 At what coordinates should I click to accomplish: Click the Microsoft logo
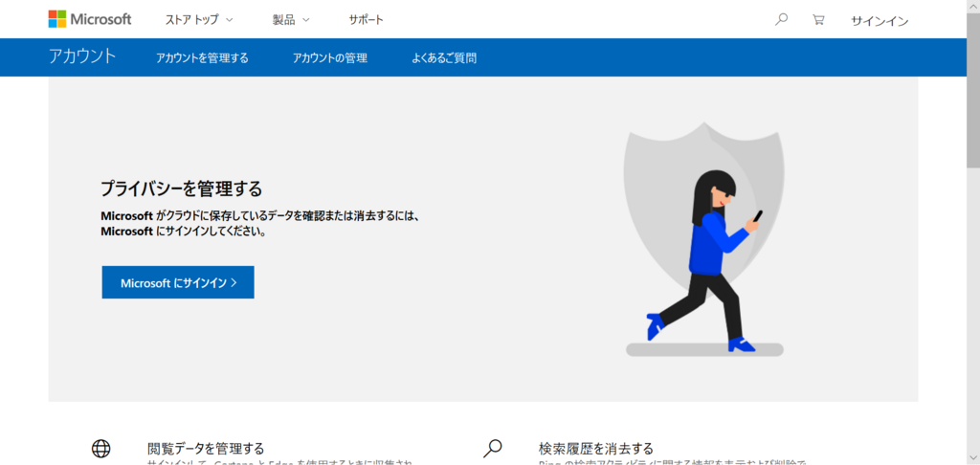tap(90, 19)
